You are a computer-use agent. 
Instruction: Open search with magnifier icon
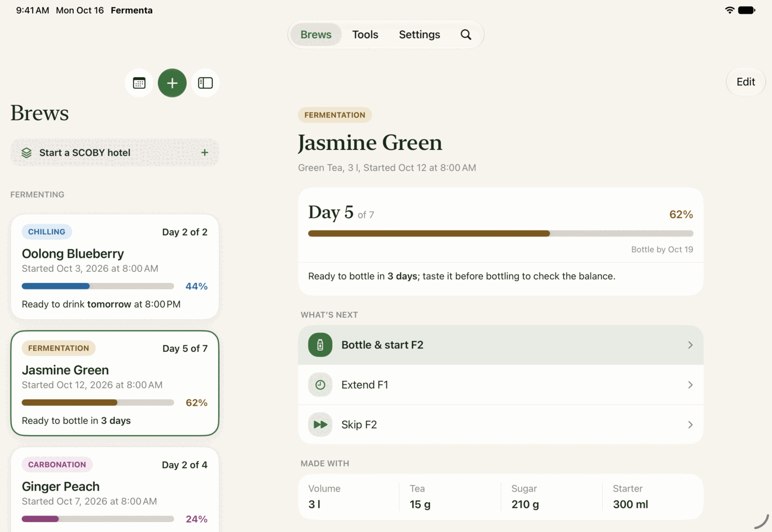click(466, 35)
